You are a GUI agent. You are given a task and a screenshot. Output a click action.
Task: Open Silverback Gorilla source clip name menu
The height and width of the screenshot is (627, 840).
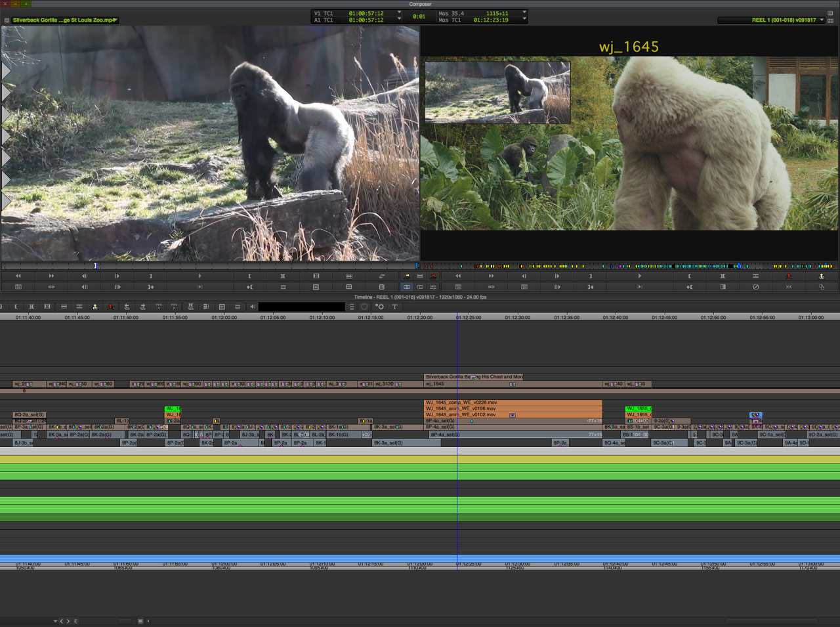(64, 20)
